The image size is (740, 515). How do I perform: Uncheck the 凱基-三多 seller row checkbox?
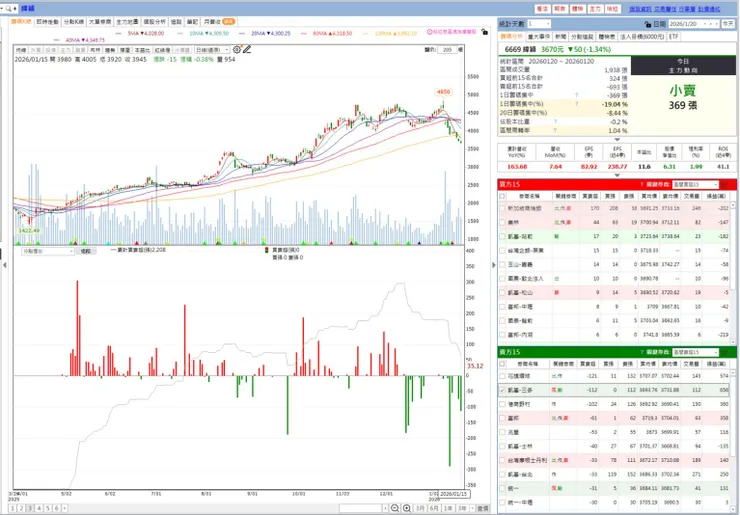pos(503,390)
